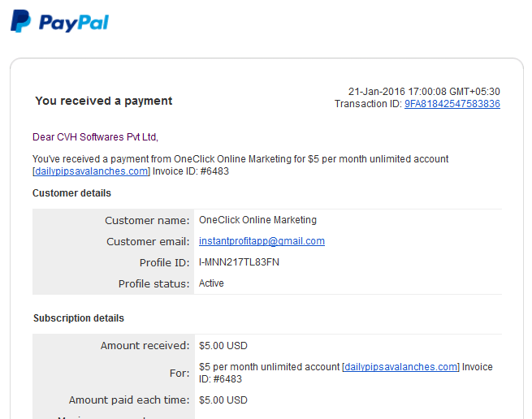This screenshot has width=532, height=419.
Task: Click the 'You received a payment' heading
Action: pos(104,101)
